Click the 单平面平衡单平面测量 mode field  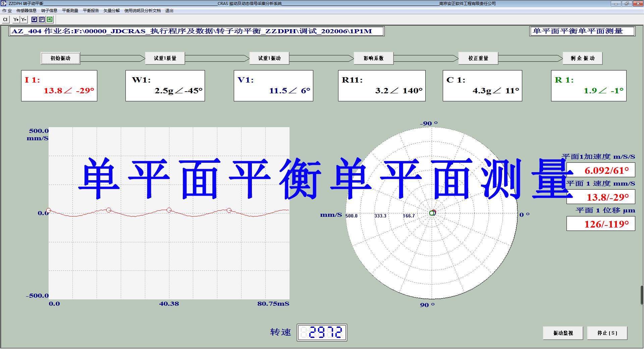[x=582, y=31]
